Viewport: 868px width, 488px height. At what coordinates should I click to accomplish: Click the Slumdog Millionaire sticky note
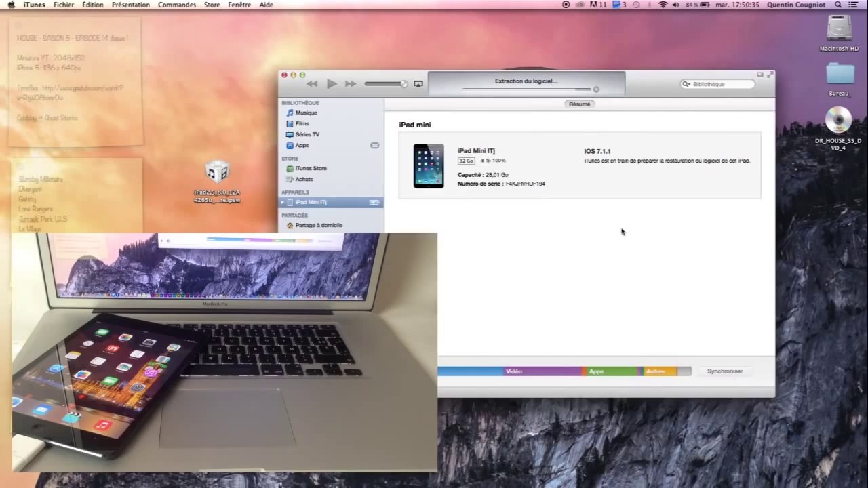[x=76, y=197]
